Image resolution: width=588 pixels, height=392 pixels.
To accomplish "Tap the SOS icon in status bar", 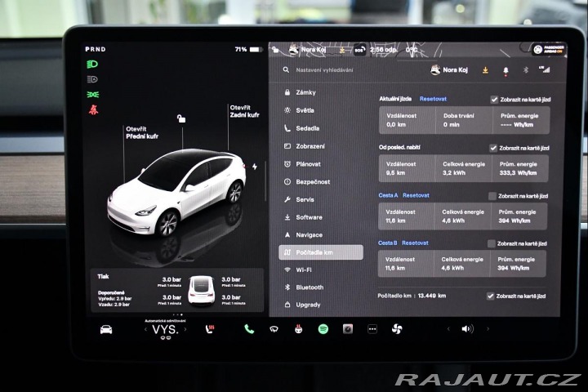I will (359, 50).
